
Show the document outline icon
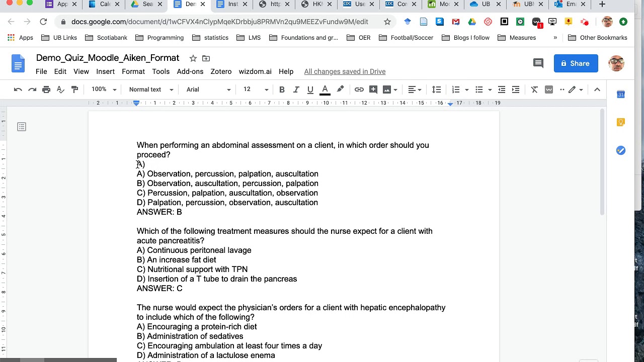click(22, 127)
